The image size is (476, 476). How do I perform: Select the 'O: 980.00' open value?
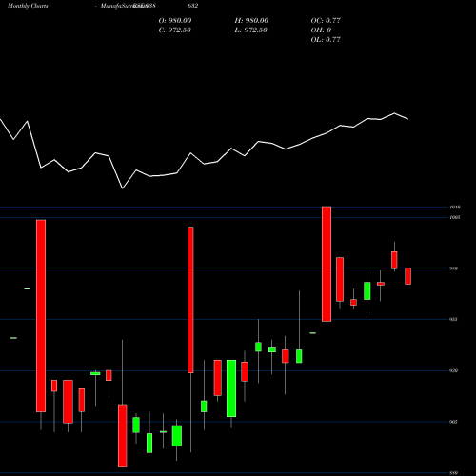pyautogui.click(x=175, y=21)
